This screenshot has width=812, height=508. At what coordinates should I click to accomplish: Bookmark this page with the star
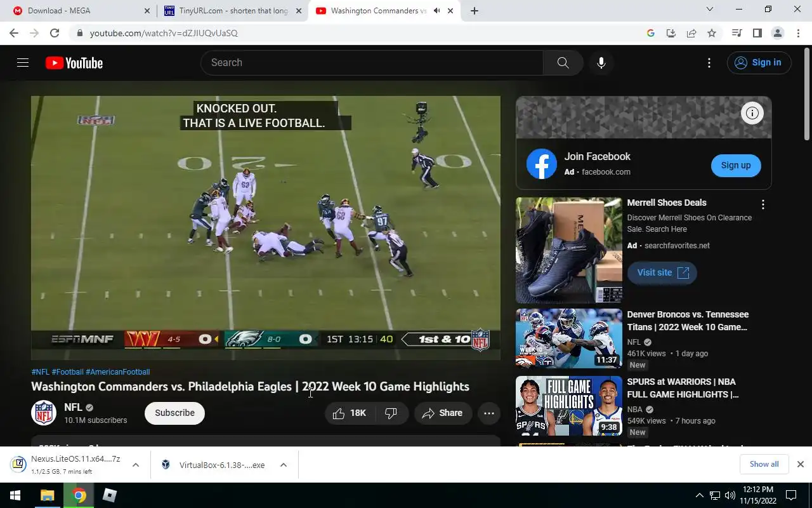[x=712, y=33]
